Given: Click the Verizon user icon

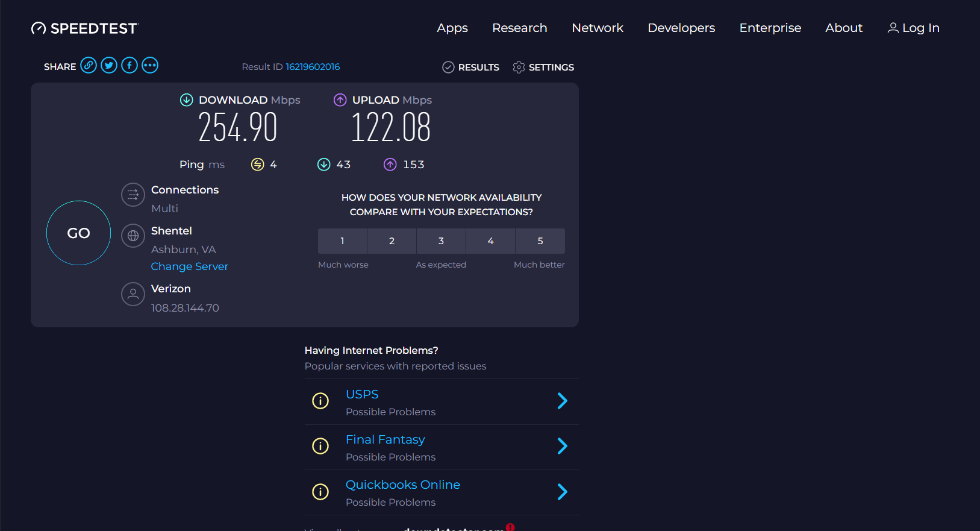Looking at the screenshot, I should point(133,294).
